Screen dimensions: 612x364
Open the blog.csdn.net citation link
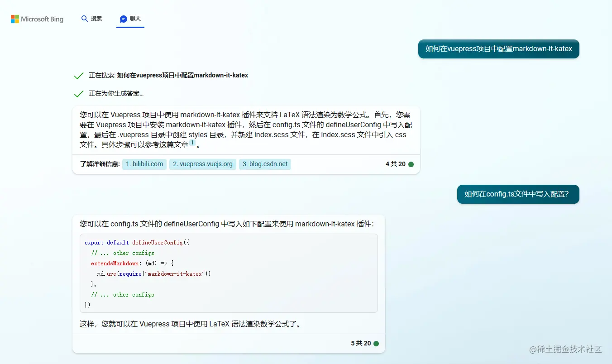(265, 164)
